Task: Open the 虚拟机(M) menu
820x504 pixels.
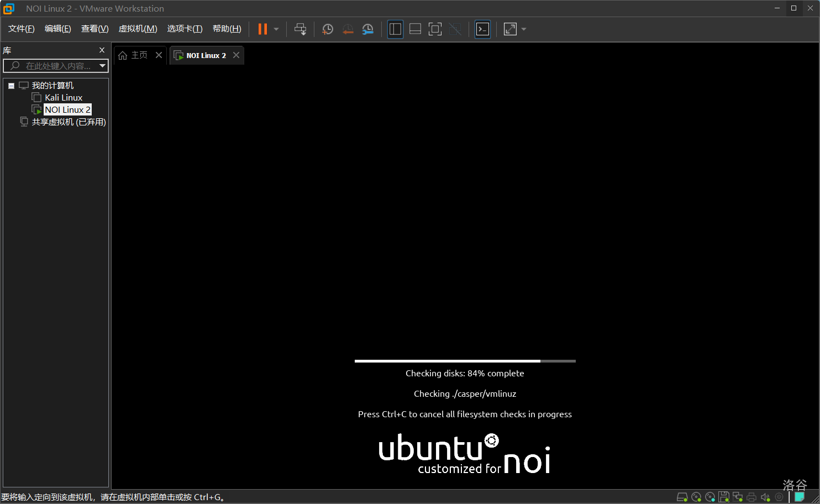Action: pyautogui.click(x=138, y=29)
